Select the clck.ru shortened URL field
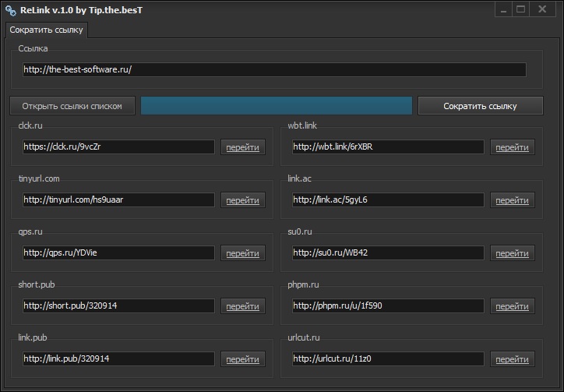The image size is (564, 392). tap(118, 147)
